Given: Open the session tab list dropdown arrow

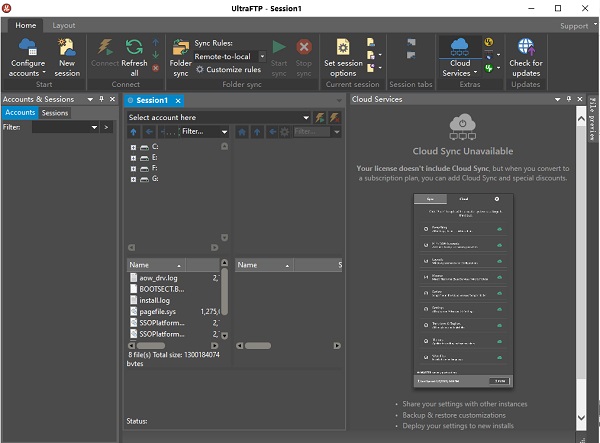Looking at the screenshot, I should 339,101.
